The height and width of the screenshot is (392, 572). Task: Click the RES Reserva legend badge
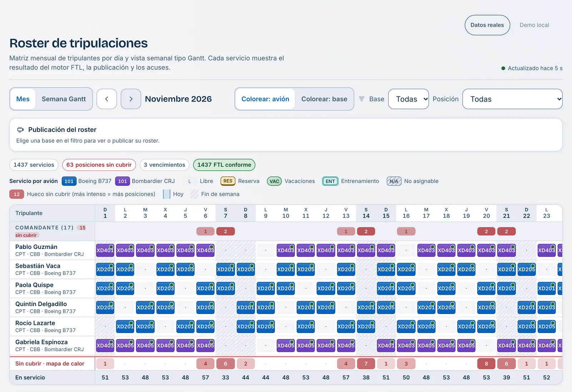coord(228,181)
